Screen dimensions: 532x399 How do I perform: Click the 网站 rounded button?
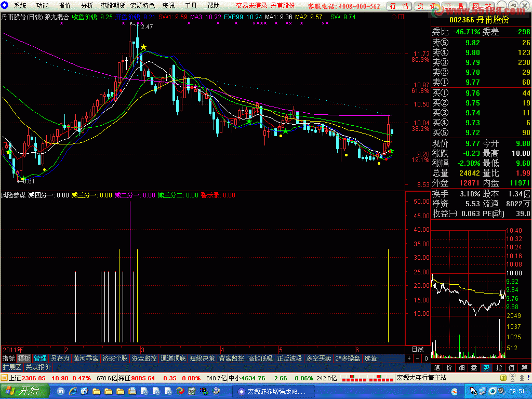(x=482, y=6)
